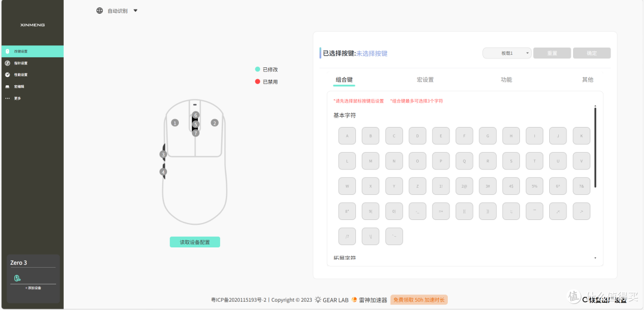
Task: Select the 8* key
Action: (347, 211)
